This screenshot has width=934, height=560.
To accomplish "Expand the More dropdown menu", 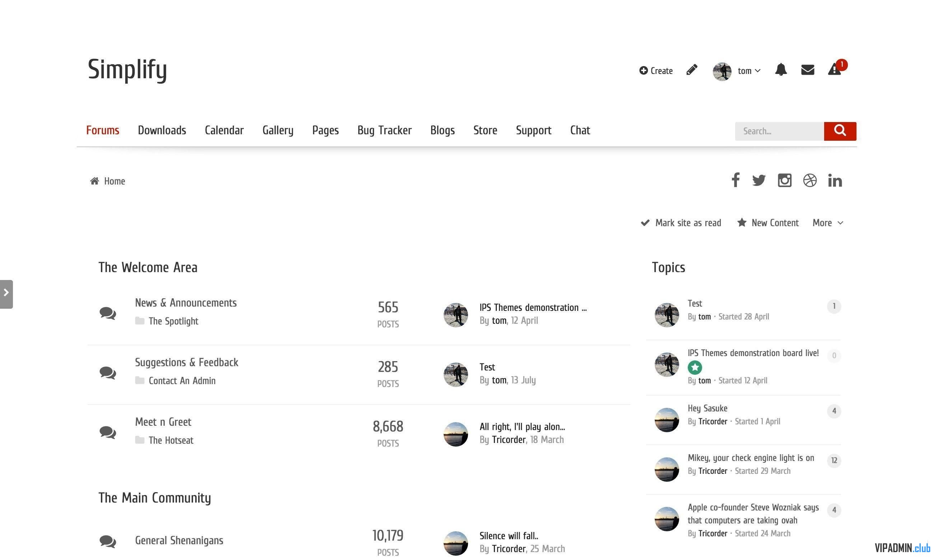I will click(x=828, y=223).
